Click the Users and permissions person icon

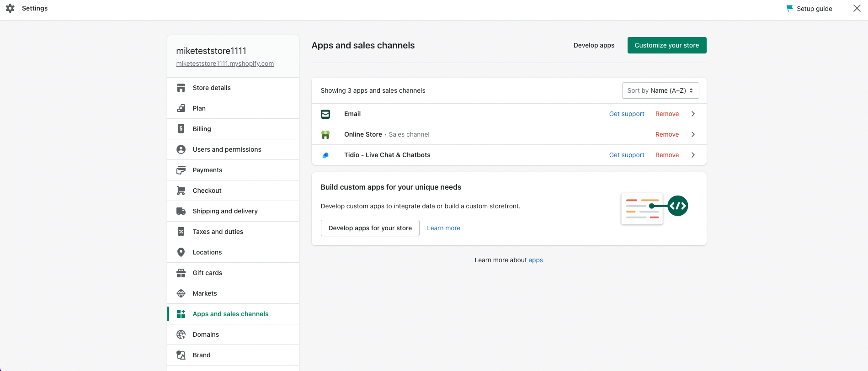click(x=181, y=149)
